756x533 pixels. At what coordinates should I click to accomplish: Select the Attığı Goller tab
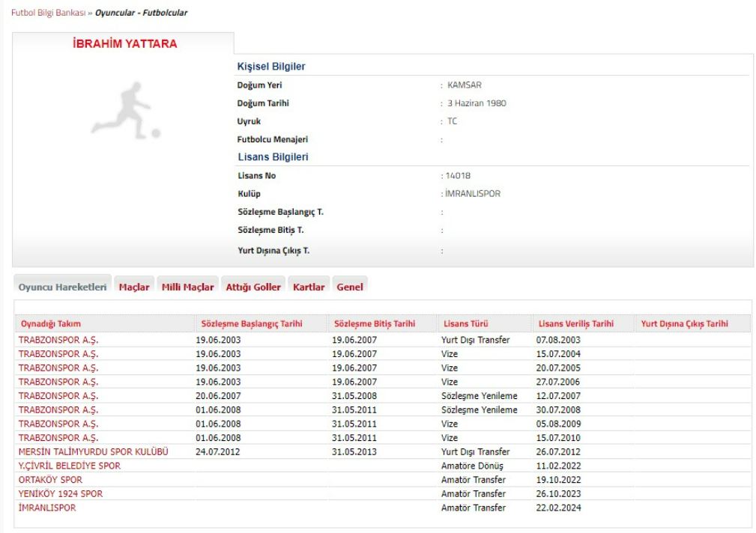point(252,287)
